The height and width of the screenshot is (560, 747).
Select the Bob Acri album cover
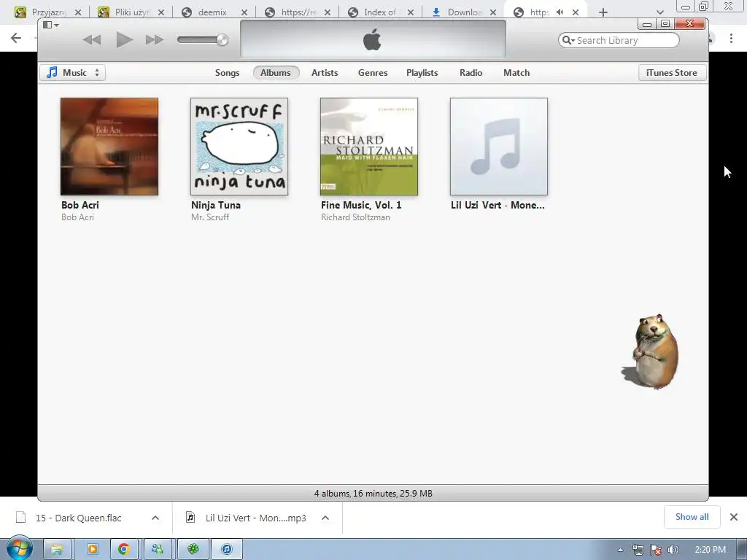pyautogui.click(x=109, y=147)
